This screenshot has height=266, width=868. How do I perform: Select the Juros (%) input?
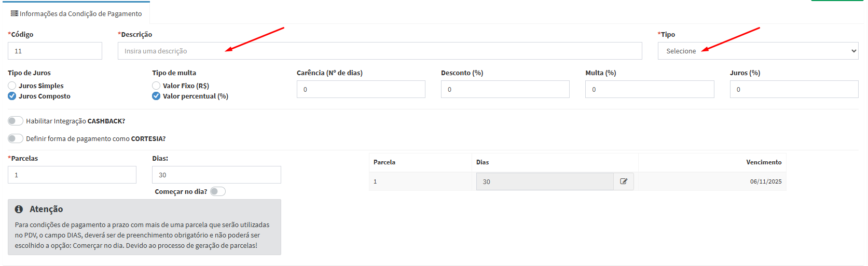(x=794, y=89)
